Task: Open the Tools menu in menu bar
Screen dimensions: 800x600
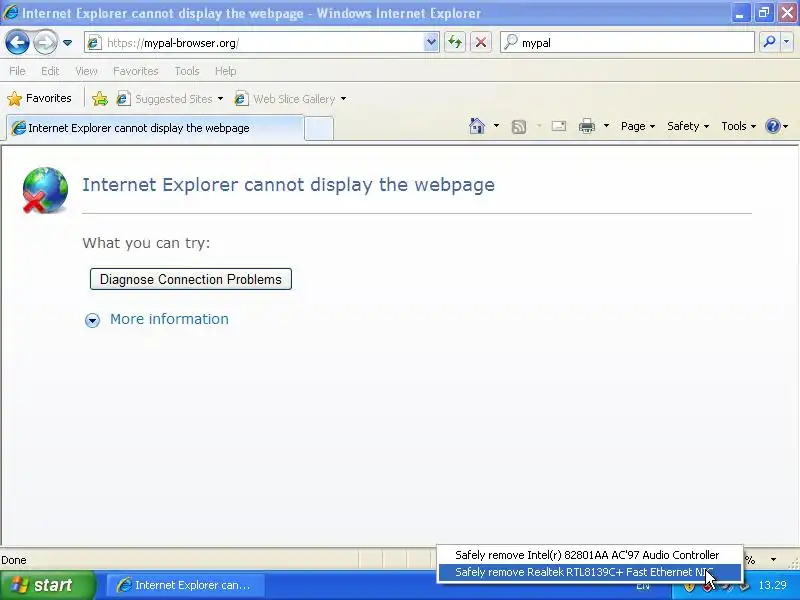Action: (187, 71)
